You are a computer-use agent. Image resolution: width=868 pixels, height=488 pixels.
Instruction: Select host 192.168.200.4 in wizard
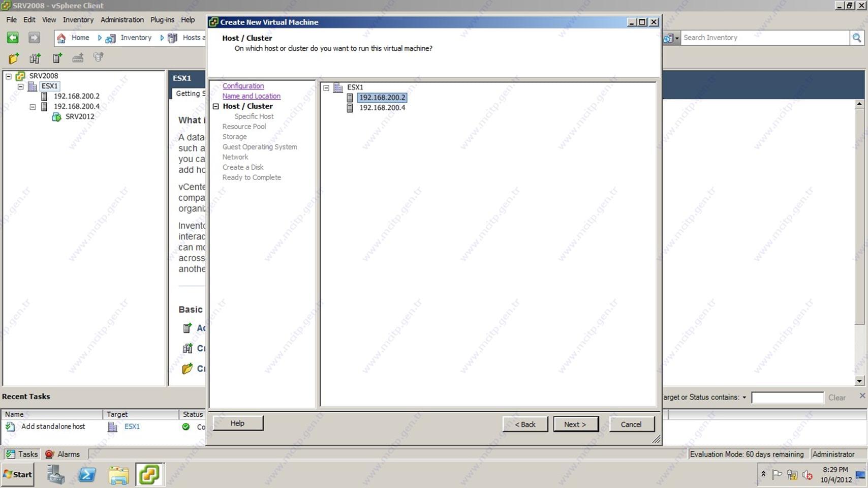coord(382,108)
